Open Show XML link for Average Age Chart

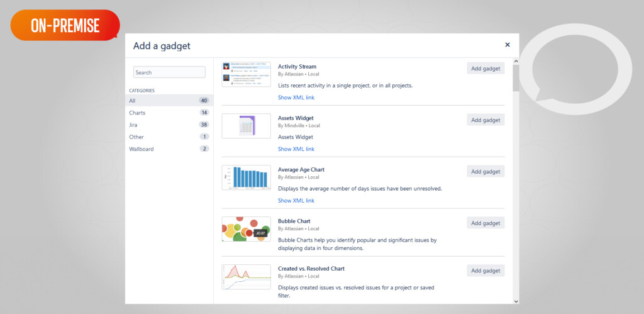point(296,201)
